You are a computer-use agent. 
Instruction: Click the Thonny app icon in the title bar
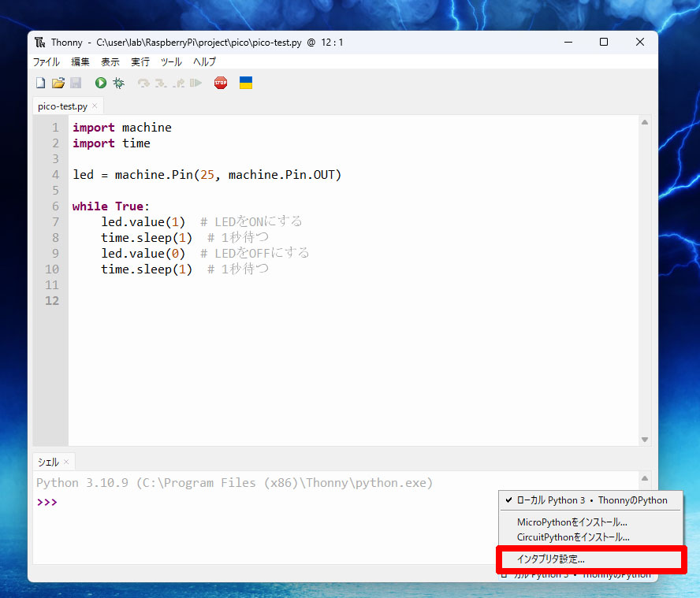[40, 43]
